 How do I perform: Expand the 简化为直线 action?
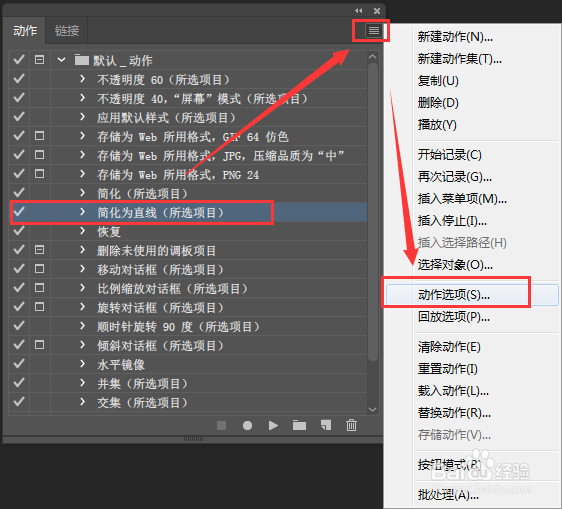[82, 212]
